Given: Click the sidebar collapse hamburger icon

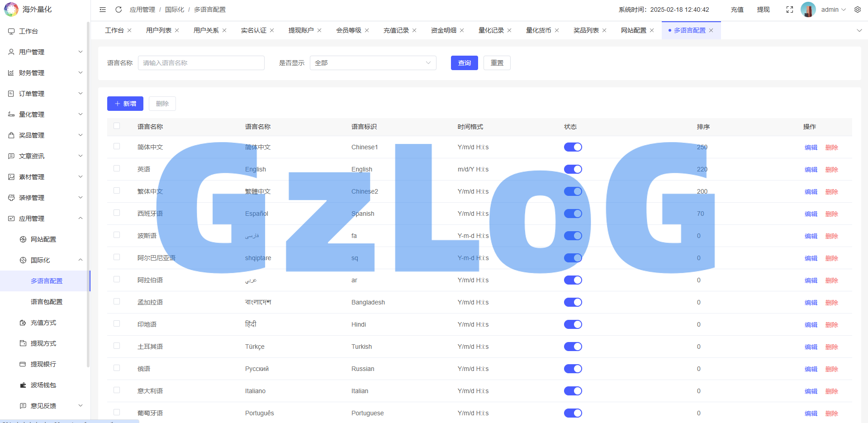Looking at the screenshot, I should [x=103, y=10].
